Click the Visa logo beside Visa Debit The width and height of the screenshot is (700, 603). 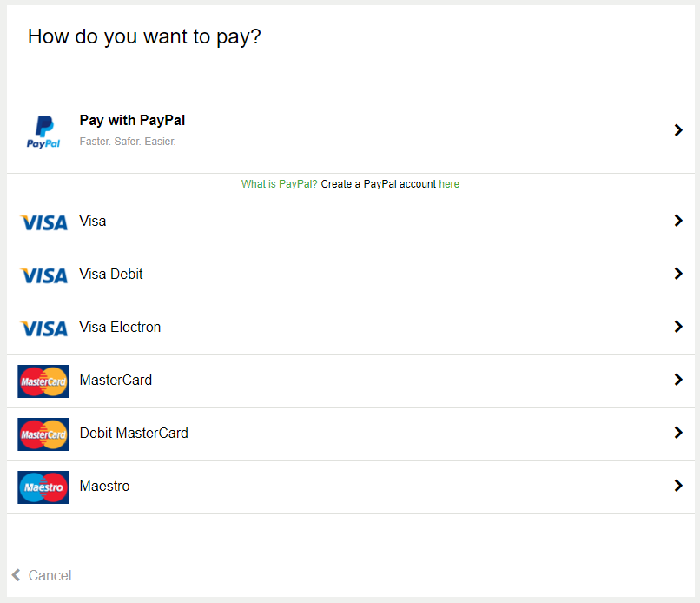click(x=43, y=275)
